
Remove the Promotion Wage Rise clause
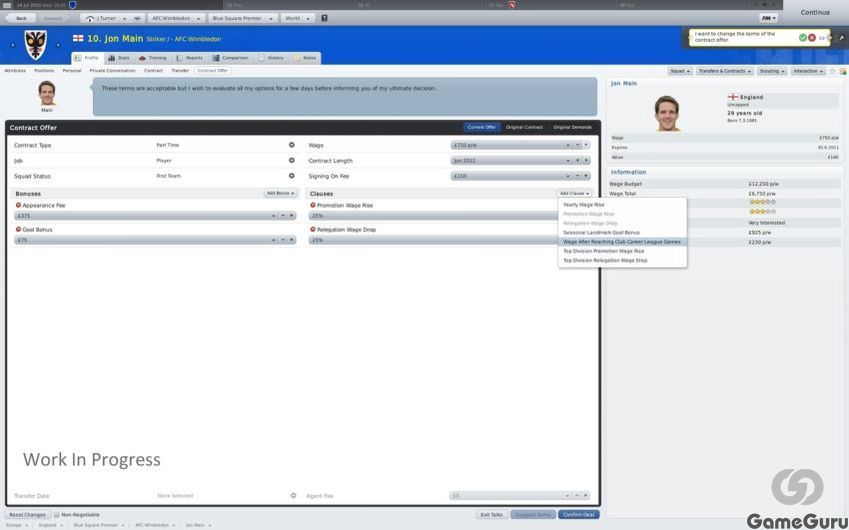pyautogui.click(x=313, y=206)
